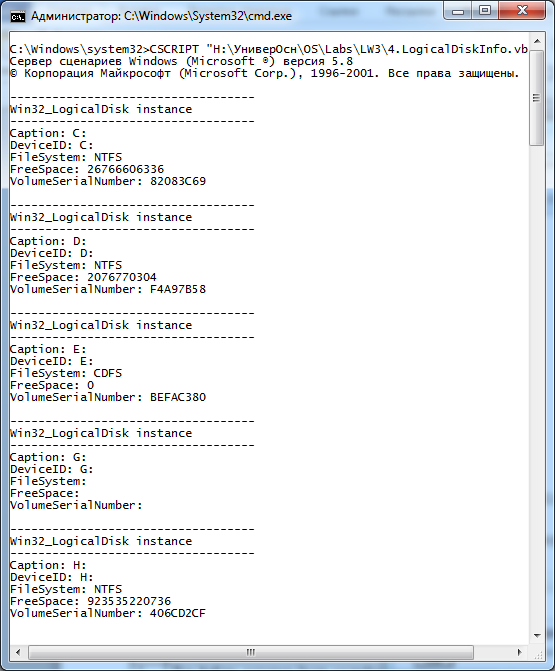Click the horizontal scrollbar right arrow
The image size is (555, 671).
pyautogui.click(x=519, y=653)
